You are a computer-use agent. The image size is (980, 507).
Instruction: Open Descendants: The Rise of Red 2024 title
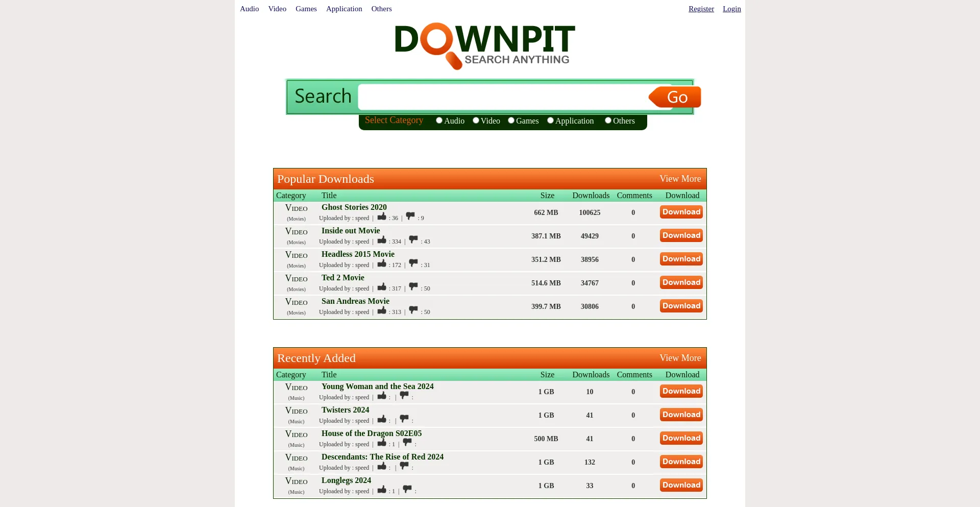point(382,457)
